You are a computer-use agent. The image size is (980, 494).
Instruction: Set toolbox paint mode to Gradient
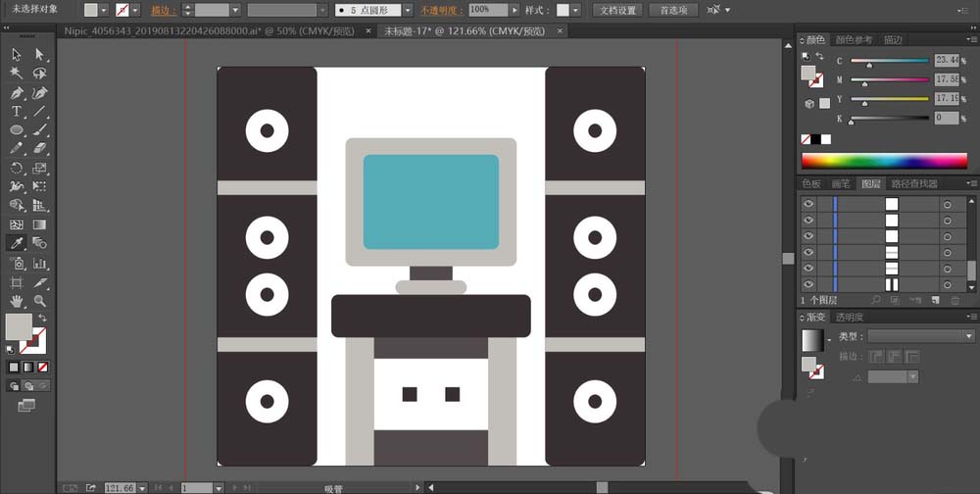(28, 367)
